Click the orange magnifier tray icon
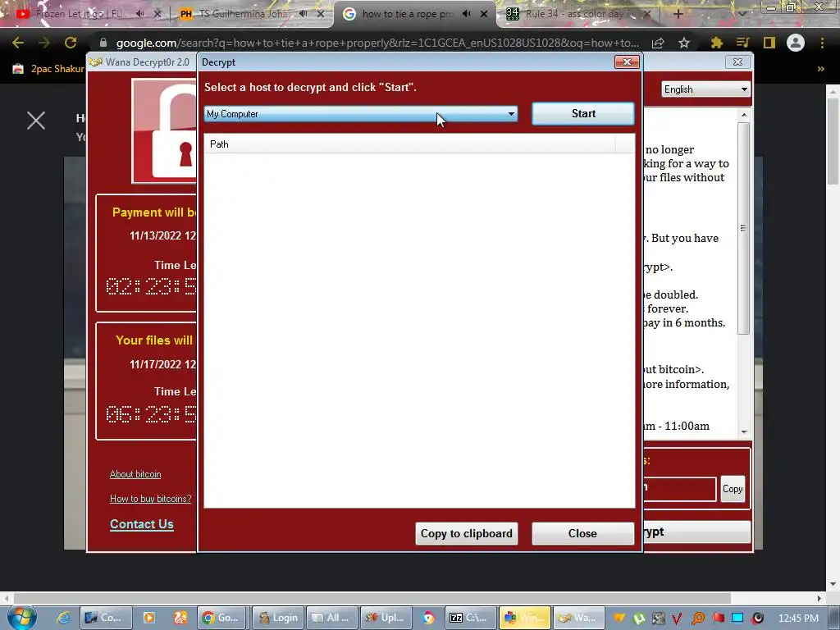The width and height of the screenshot is (840, 630). (697, 619)
